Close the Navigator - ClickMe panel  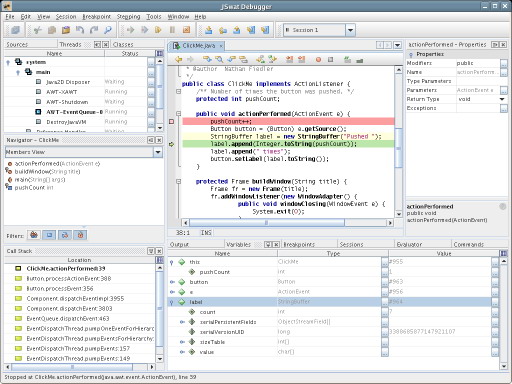click(x=159, y=140)
